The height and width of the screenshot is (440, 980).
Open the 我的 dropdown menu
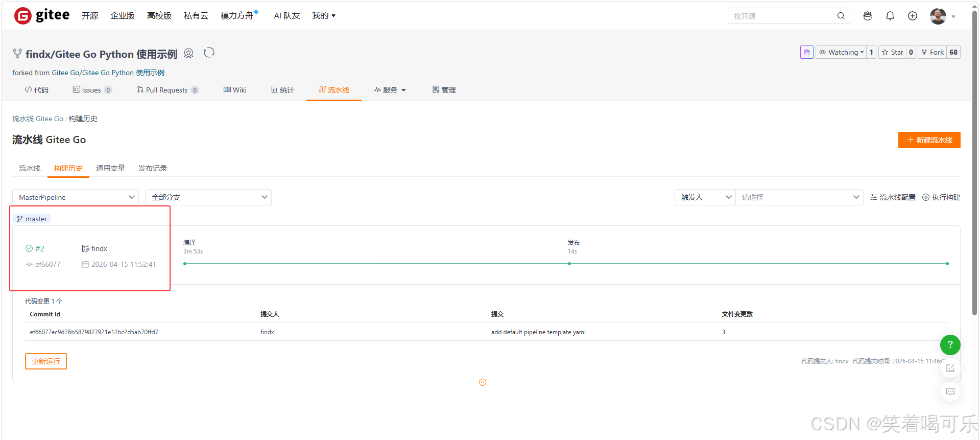pyautogui.click(x=324, y=16)
